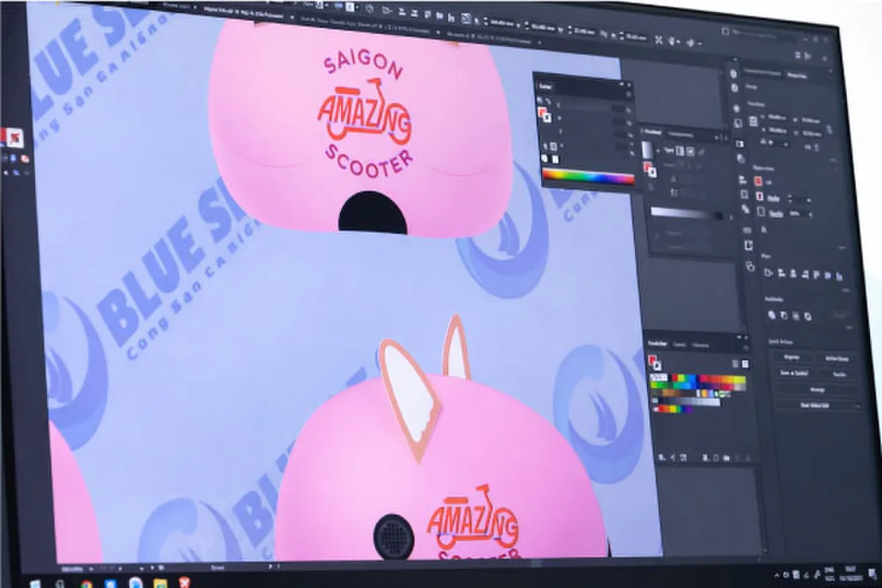Toggle constrain width and height proportions link
The image size is (882, 588).
click(829, 129)
